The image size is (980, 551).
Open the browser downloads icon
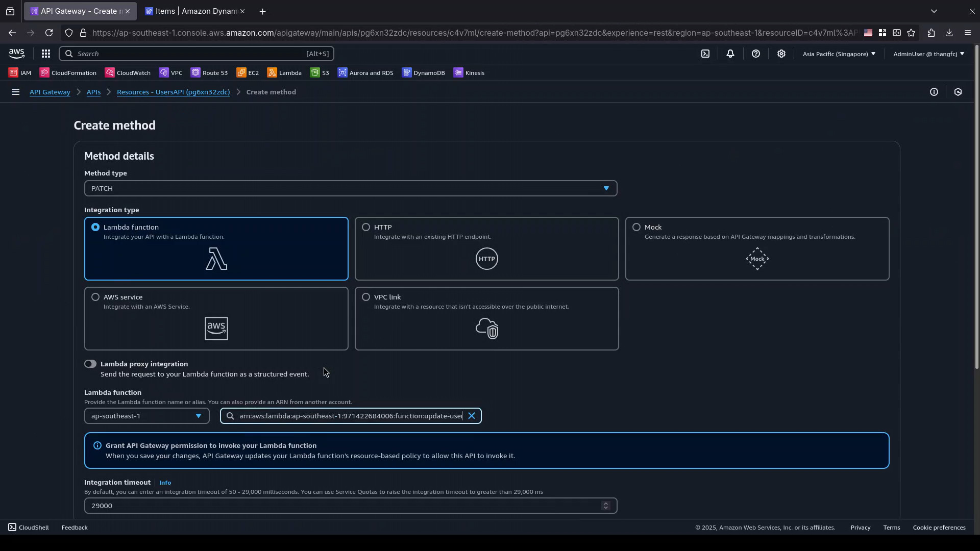click(949, 33)
